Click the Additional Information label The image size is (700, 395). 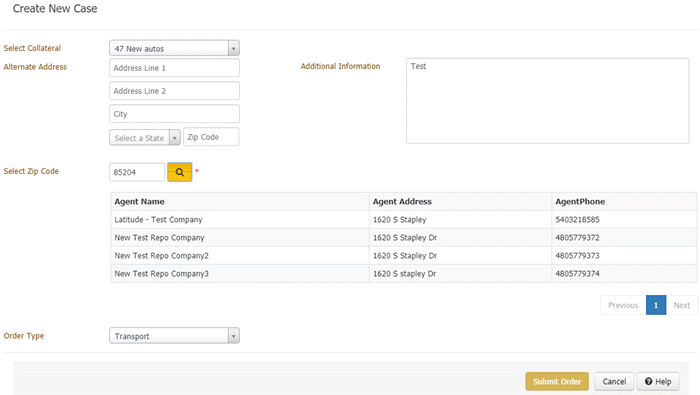click(340, 66)
